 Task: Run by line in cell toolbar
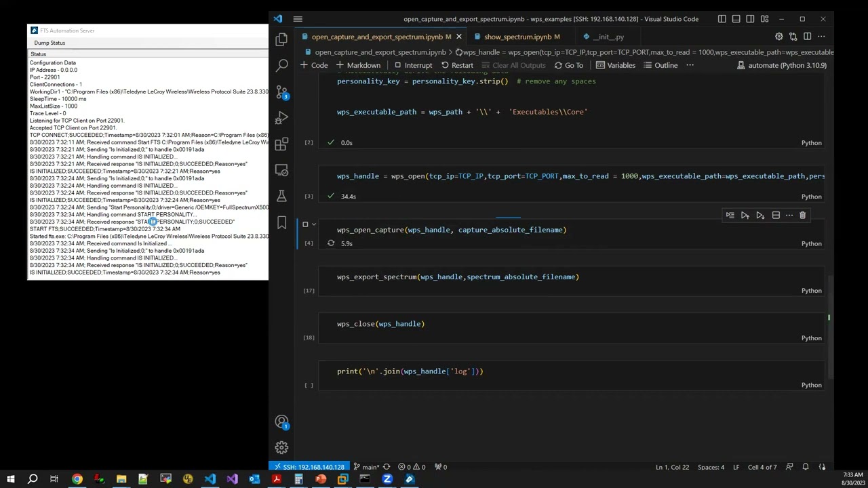[730, 216]
